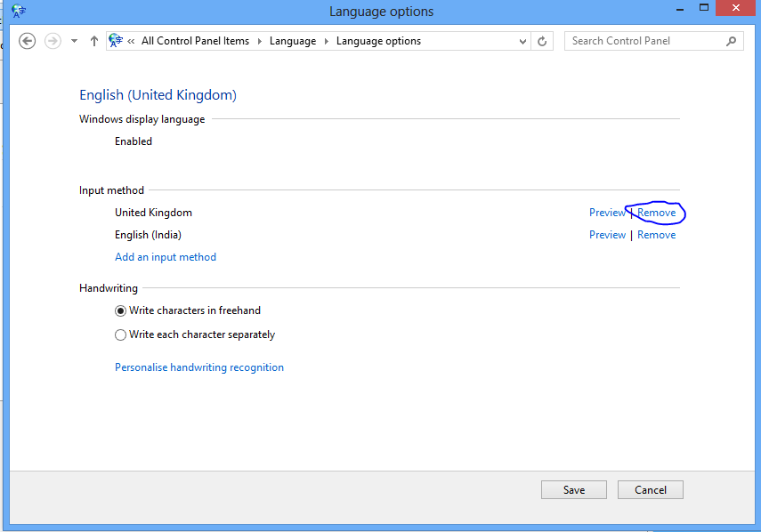The width and height of the screenshot is (761, 532).
Task: Refresh the Language options page
Action: pos(542,41)
